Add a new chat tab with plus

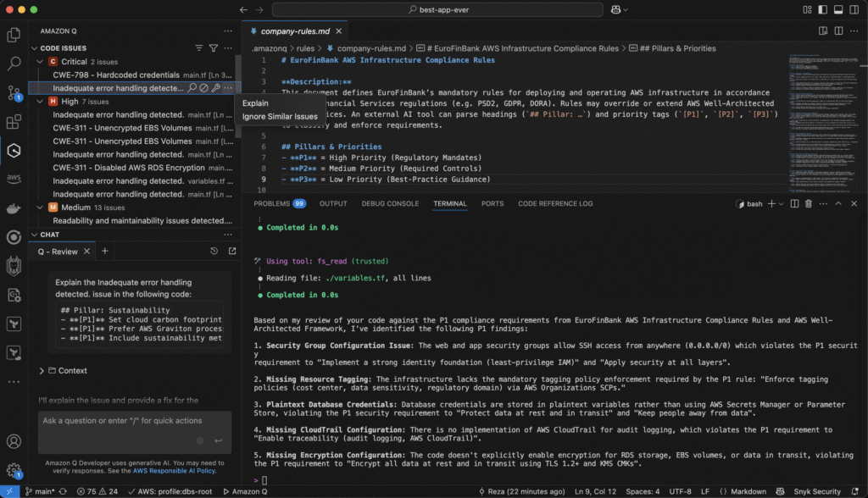click(x=104, y=252)
